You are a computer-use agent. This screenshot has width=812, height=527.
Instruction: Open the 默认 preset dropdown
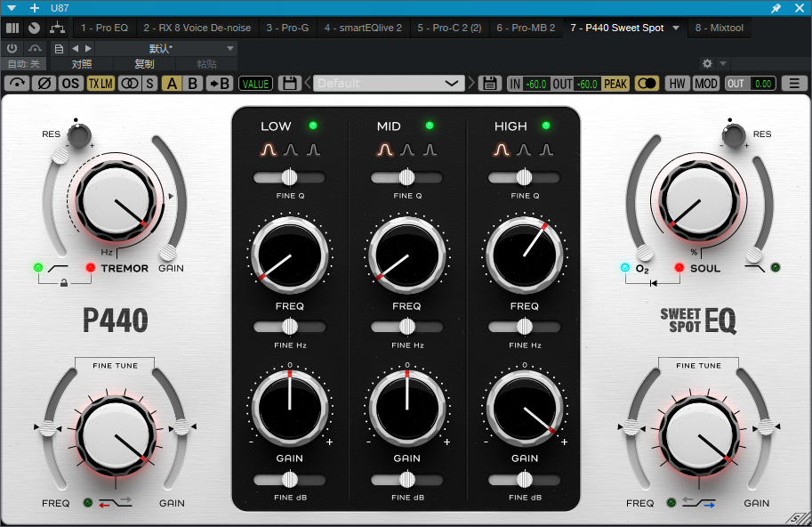(x=166, y=49)
